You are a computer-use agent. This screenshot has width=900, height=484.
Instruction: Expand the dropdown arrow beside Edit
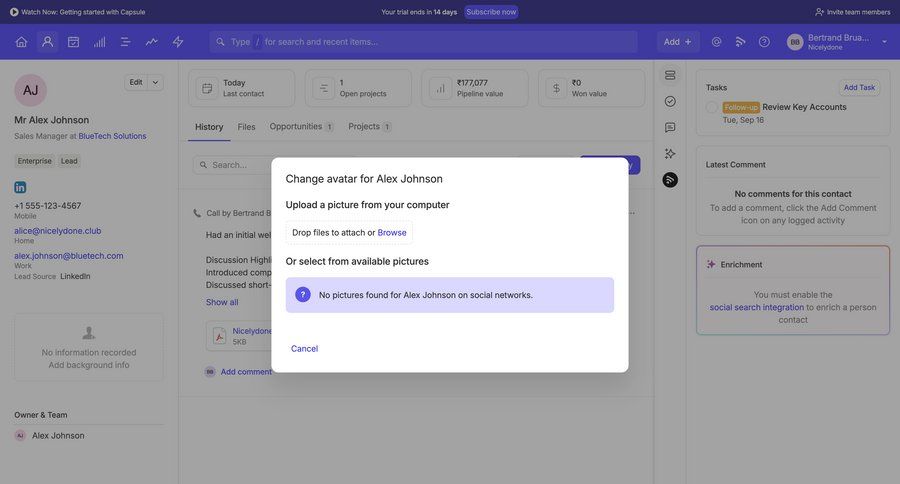[155, 82]
